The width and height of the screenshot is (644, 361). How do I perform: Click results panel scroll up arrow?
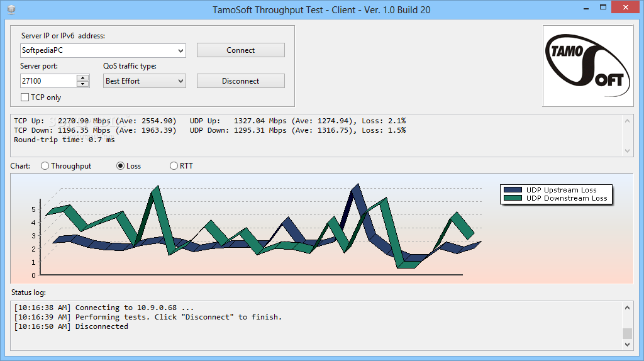(627, 121)
